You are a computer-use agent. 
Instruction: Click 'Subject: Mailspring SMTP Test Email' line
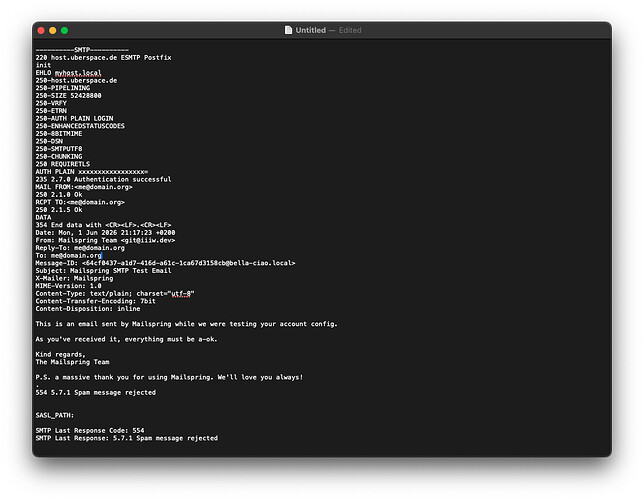point(104,270)
